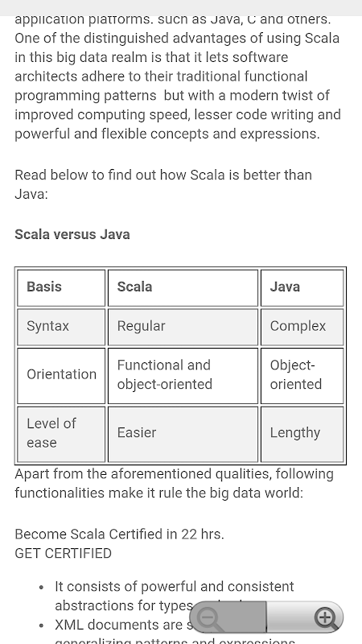Tap the zoom out magnifier icon
Viewport: 362px width, 644px height.
point(210,617)
